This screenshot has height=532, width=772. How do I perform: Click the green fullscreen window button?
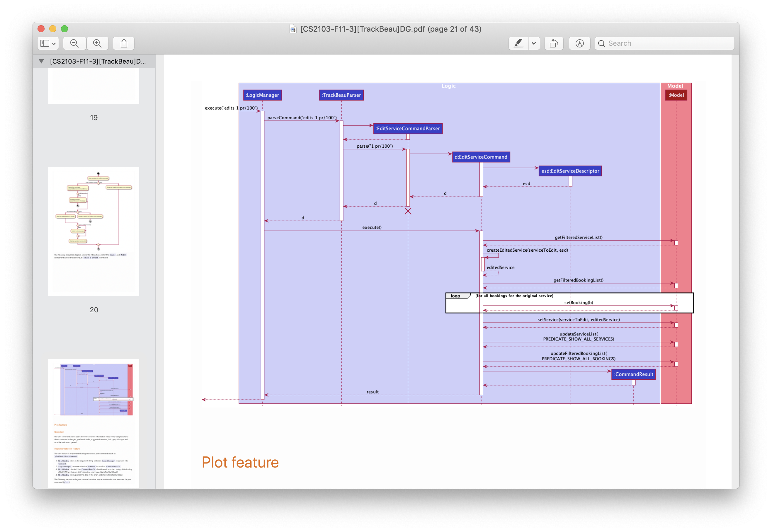65,29
